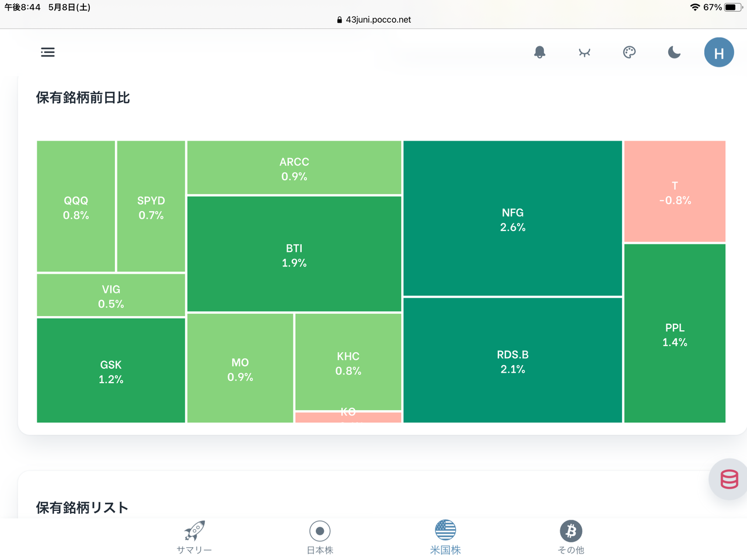This screenshot has width=747, height=560.
Task: Select the PPL 1.4% tile
Action: tap(675, 334)
